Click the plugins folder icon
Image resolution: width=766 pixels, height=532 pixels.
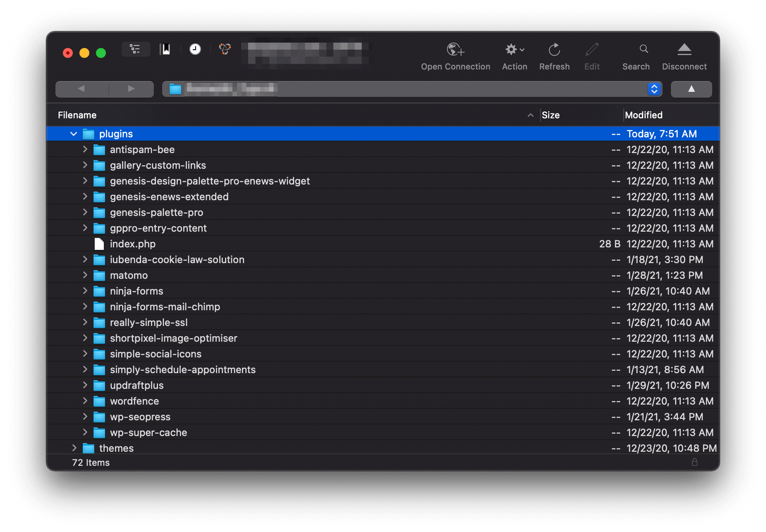click(89, 134)
